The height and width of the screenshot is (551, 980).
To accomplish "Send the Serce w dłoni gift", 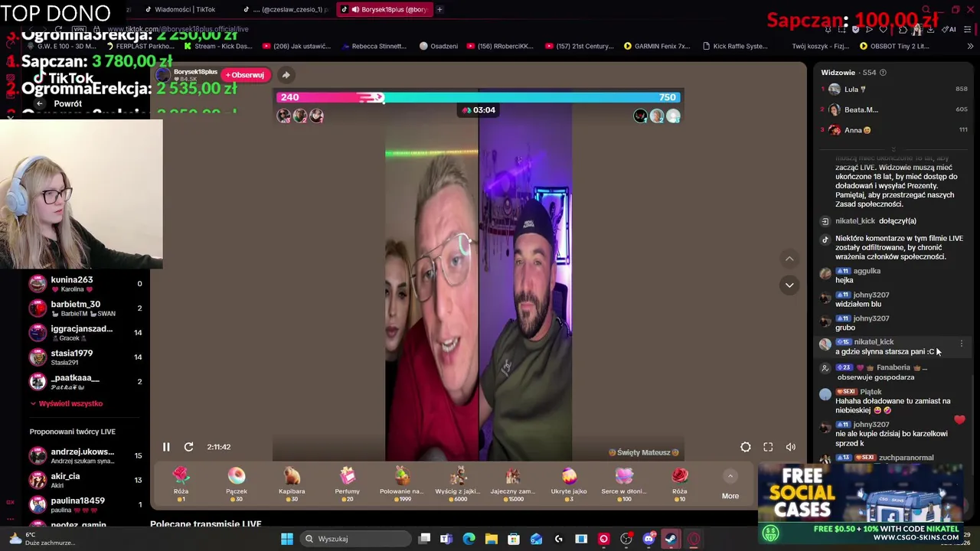I will point(624,484).
